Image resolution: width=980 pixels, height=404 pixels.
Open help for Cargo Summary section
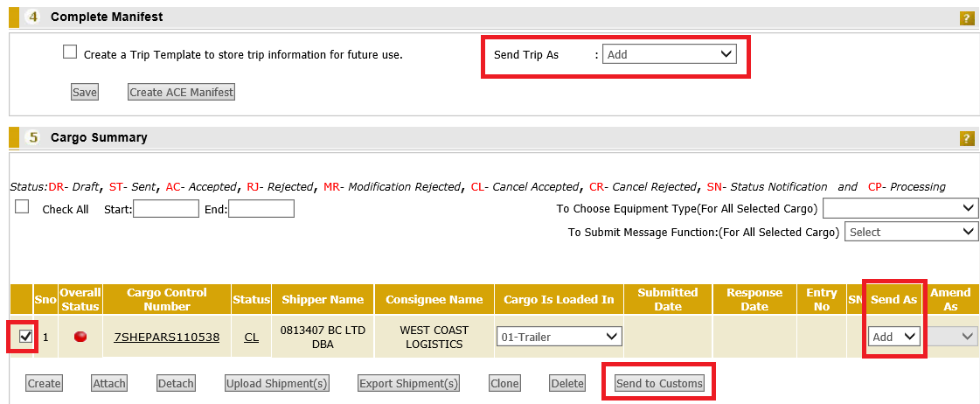[966, 138]
